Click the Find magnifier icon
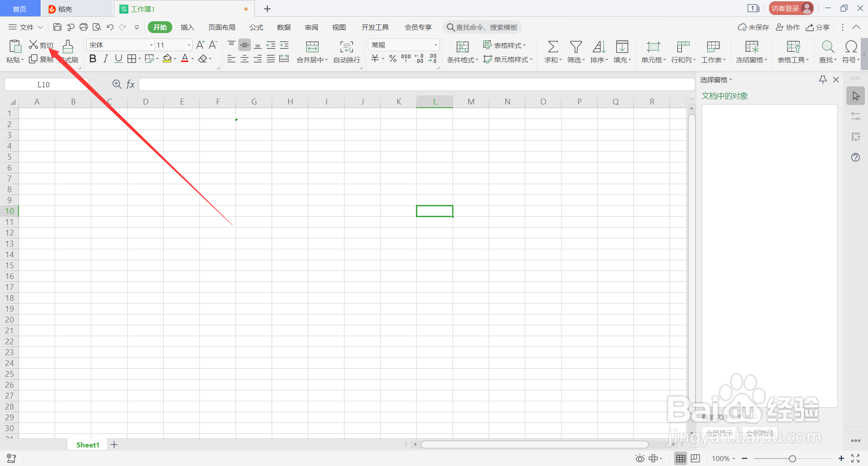 tap(828, 47)
